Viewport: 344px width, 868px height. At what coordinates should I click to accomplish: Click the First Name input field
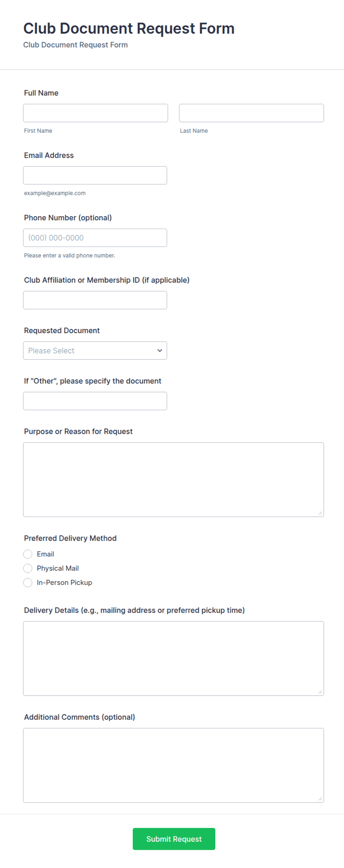95,113
